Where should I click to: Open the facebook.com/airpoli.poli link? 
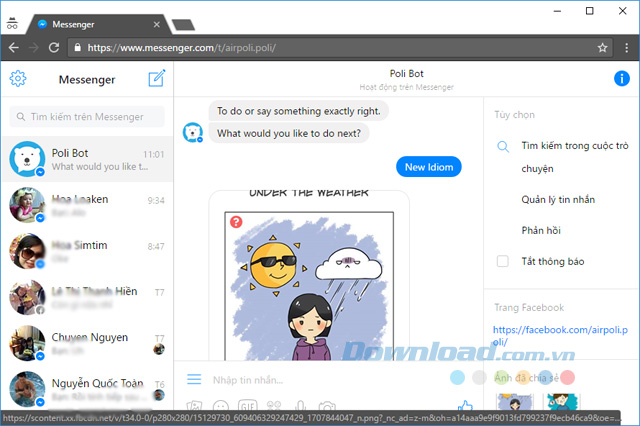[x=559, y=336]
